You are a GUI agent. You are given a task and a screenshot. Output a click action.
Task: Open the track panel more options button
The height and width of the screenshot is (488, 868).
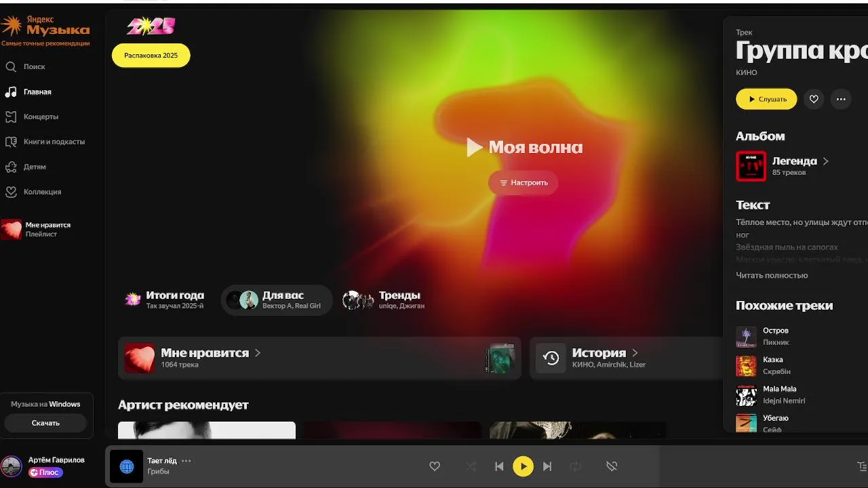(841, 99)
